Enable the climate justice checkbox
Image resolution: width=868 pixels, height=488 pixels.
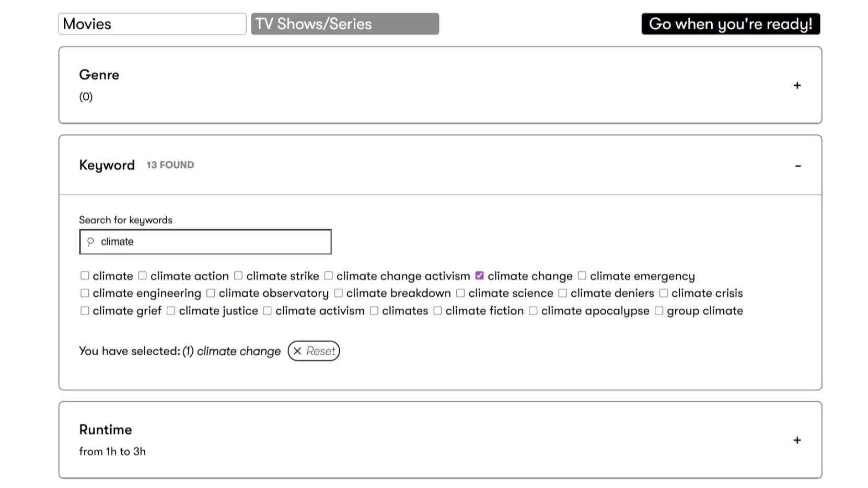point(170,310)
